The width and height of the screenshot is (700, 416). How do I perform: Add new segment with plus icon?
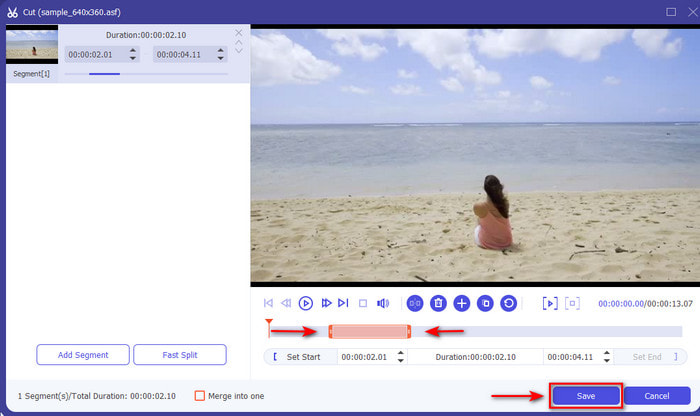462,304
